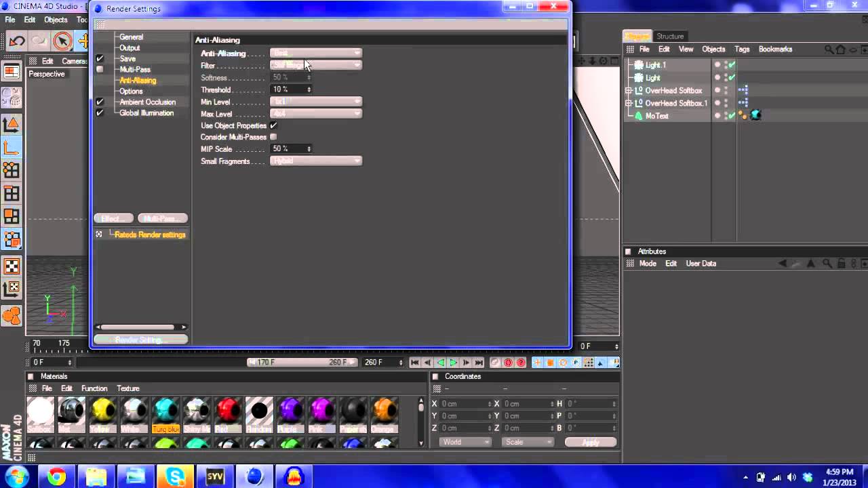Toggle Light.1 enabled green checkmark
This screenshot has width=868, height=488.
(732, 65)
